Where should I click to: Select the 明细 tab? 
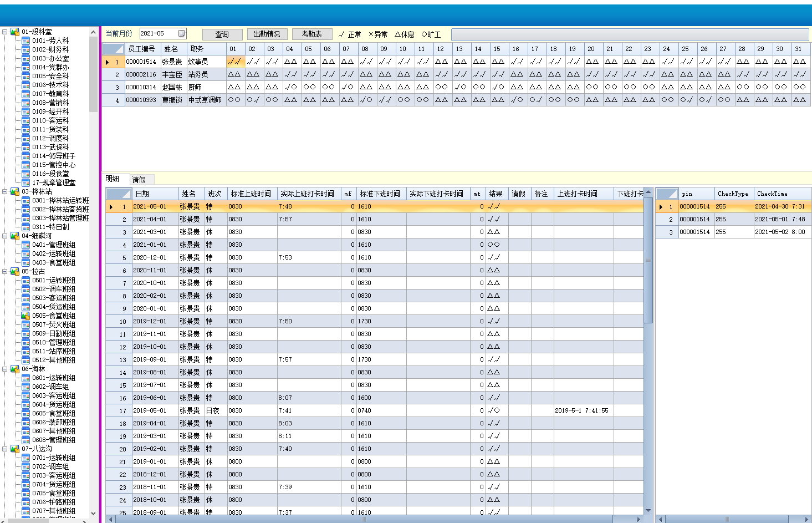pyautogui.click(x=113, y=179)
